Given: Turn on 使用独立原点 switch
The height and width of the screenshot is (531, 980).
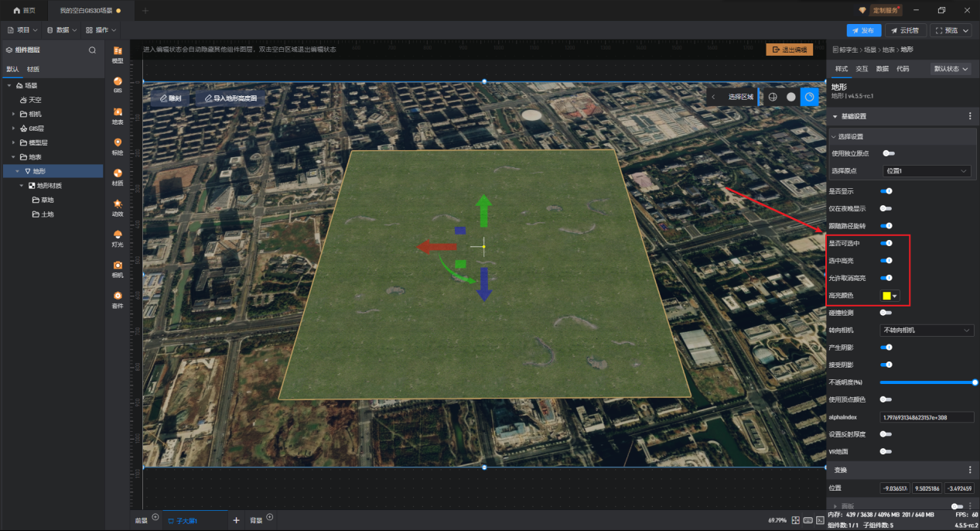Looking at the screenshot, I should tap(889, 153).
